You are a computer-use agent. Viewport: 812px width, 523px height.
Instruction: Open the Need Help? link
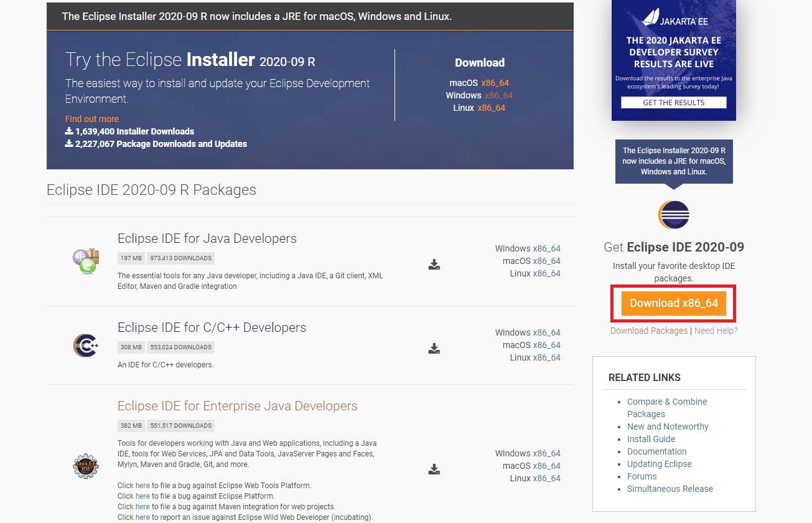tap(716, 331)
